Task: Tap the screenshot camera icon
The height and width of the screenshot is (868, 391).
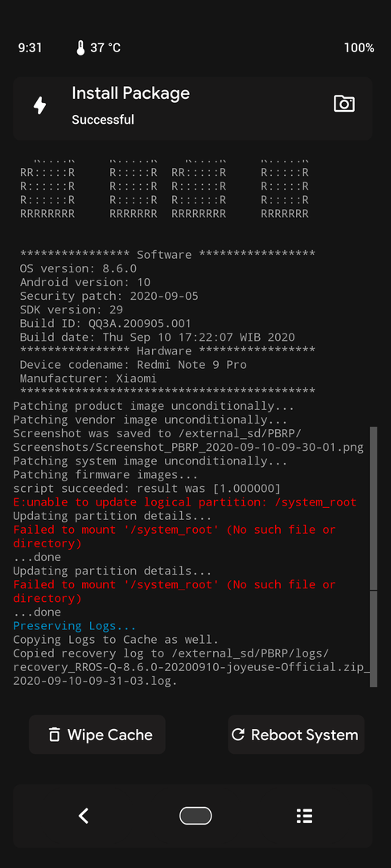Action: (x=344, y=104)
